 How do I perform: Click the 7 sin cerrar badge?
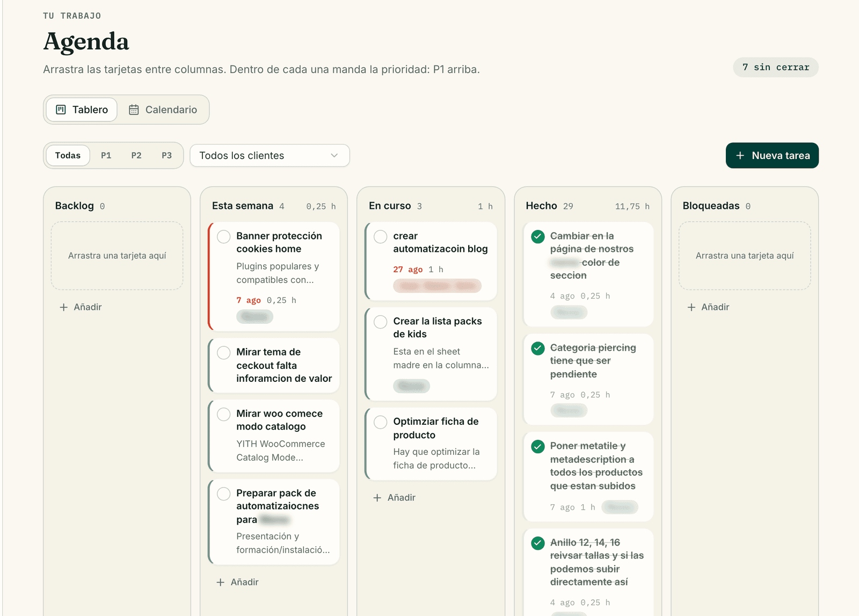click(x=776, y=67)
